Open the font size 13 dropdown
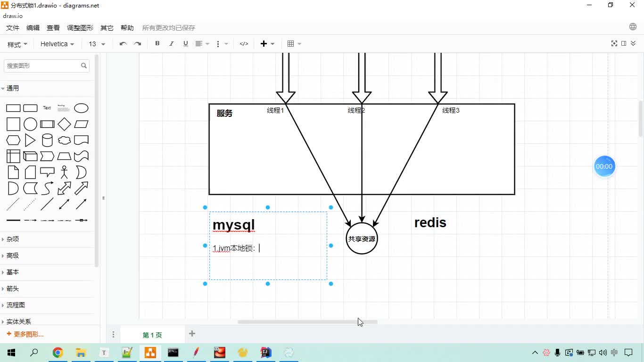Viewport: 644px width, 362px height. click(97, 44)
